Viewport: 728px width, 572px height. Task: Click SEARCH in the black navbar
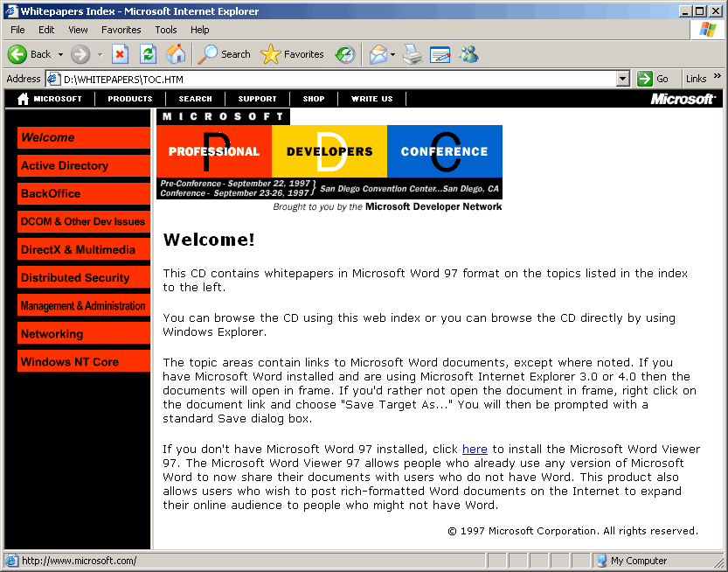tap(196, 99)
